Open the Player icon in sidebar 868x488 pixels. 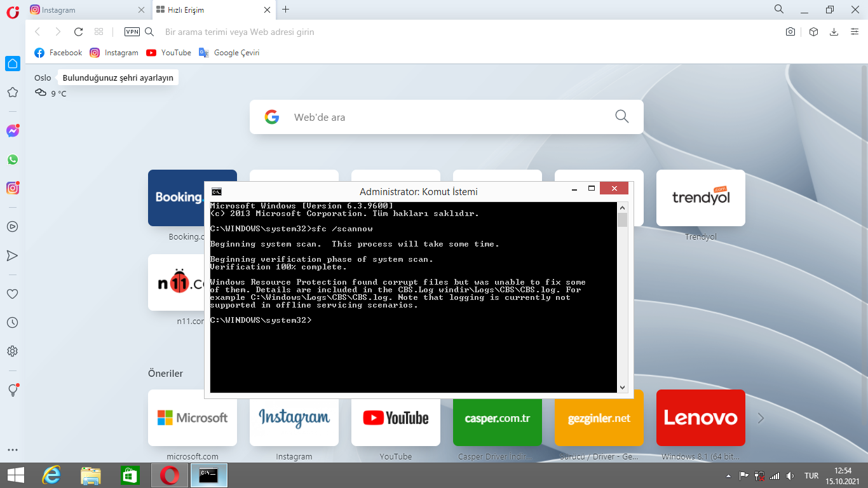coord(13,226)
